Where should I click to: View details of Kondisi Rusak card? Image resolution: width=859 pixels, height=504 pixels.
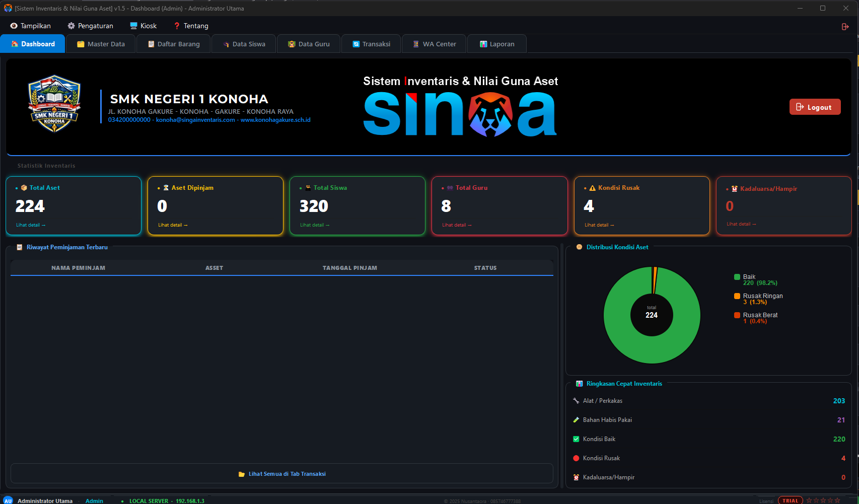tap(599, 225)
